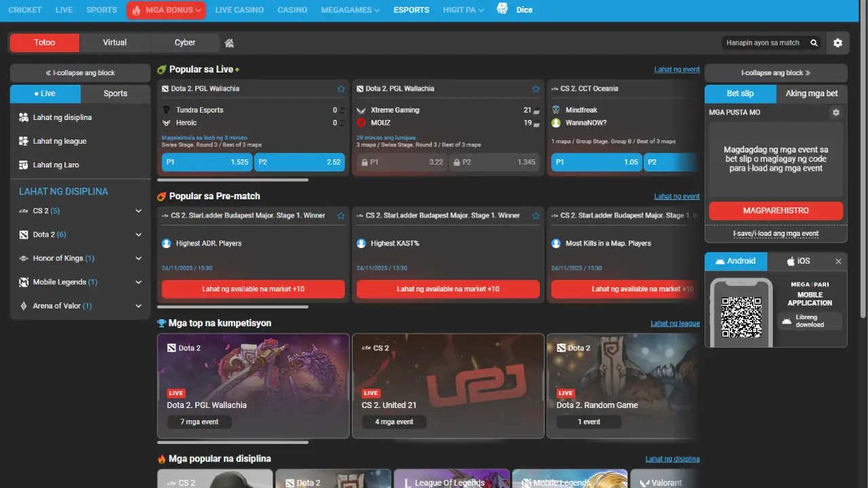This screenshot has width=868, height=488.
Task: Expand the Honor of Kings discipline
Action: click(x=138, y=258)
